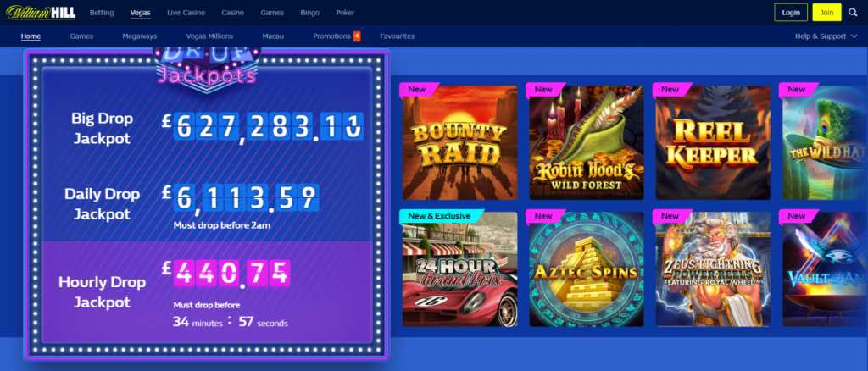868x371 pixels.
Task: Click the New badge on Robin Hood's Wild Forest
Action: click(x=545, y=90)
